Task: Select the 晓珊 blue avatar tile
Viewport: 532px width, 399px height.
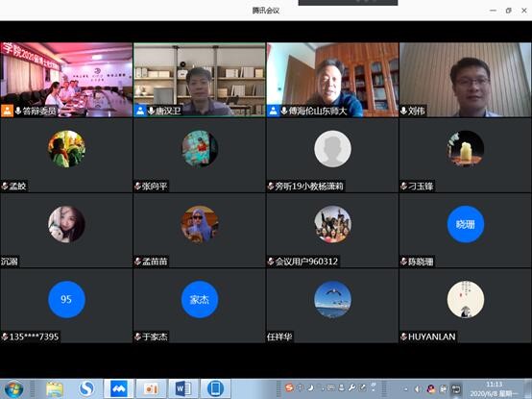Action: click(x=466, y=224)
